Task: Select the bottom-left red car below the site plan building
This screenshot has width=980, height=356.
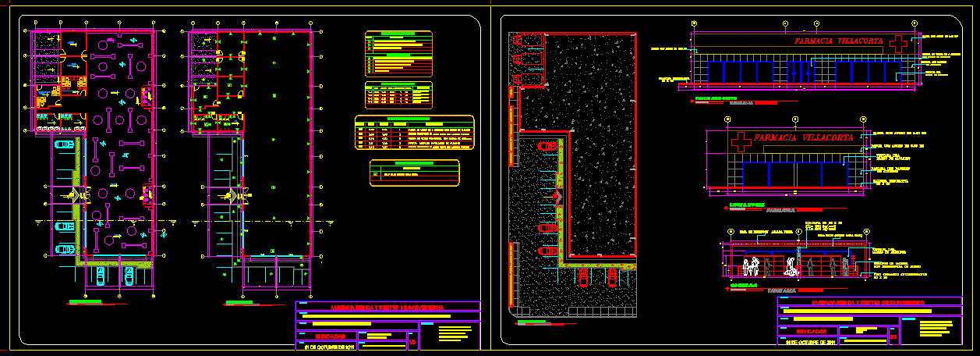Action: point(582,277)
